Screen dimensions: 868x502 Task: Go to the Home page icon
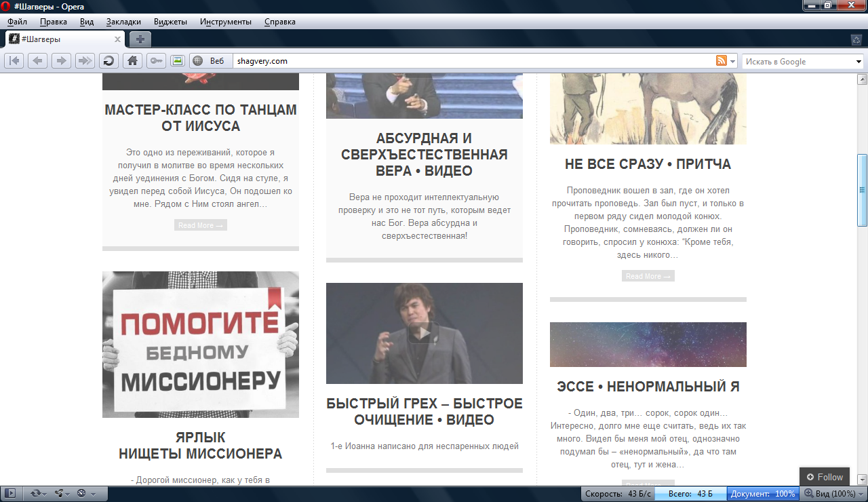click(x=132, y=61)
